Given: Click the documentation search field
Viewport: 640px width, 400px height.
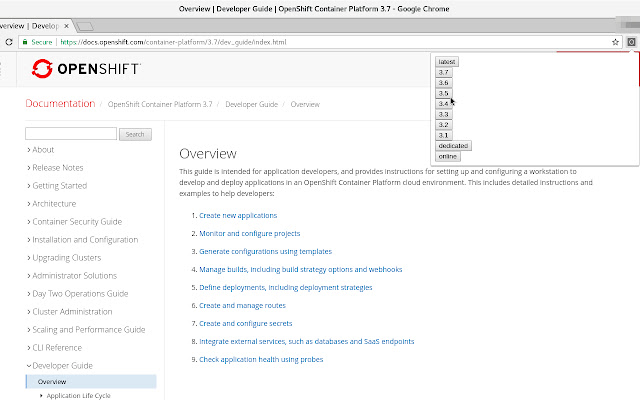Looking at the screenshot, I should 71,133.
